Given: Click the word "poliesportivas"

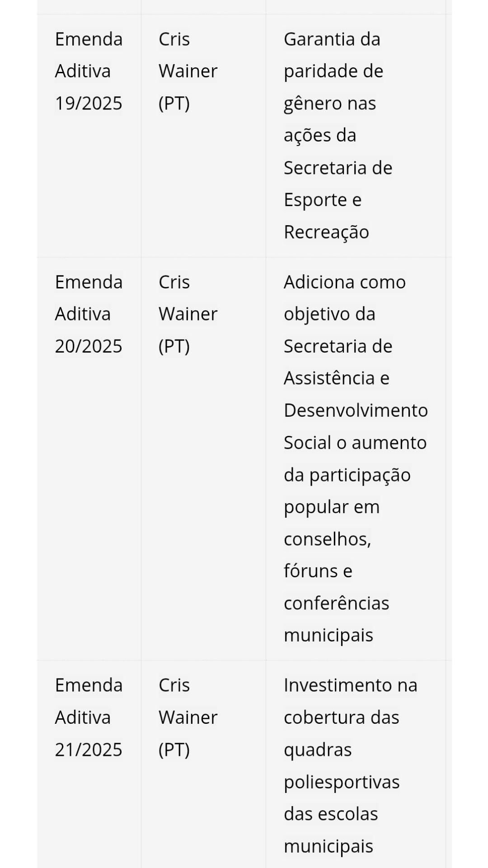Looking at the screenshot, I should tap(342, 782).
